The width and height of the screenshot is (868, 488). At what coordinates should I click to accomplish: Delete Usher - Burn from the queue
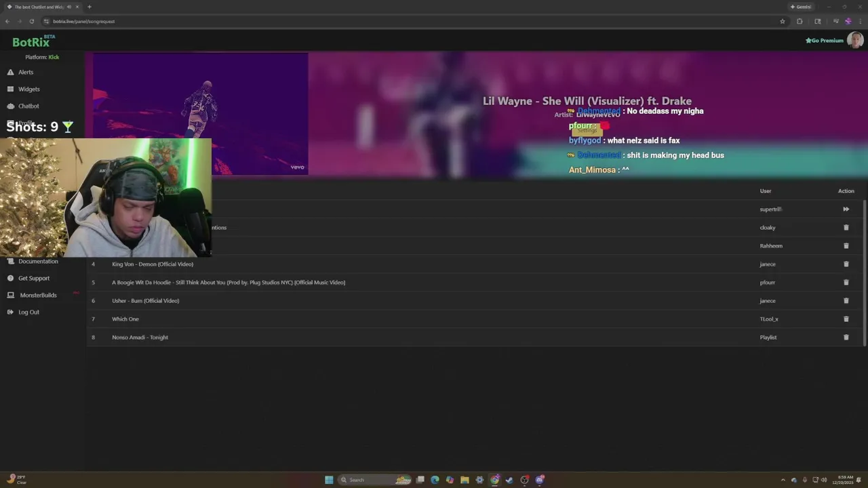(x=846, y=301)
